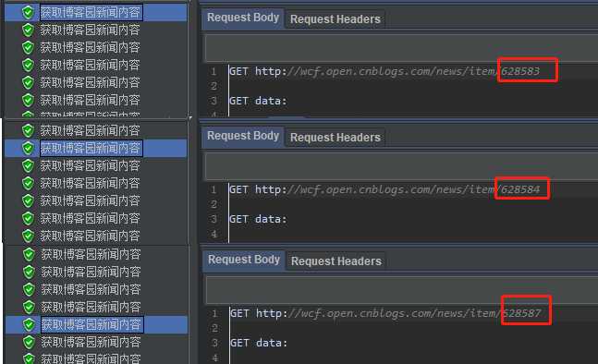This screenshot has height=364, width=598.
Task: Click 'GET data:' in the 628587 request panel
Action: click(x=259, y=343)
